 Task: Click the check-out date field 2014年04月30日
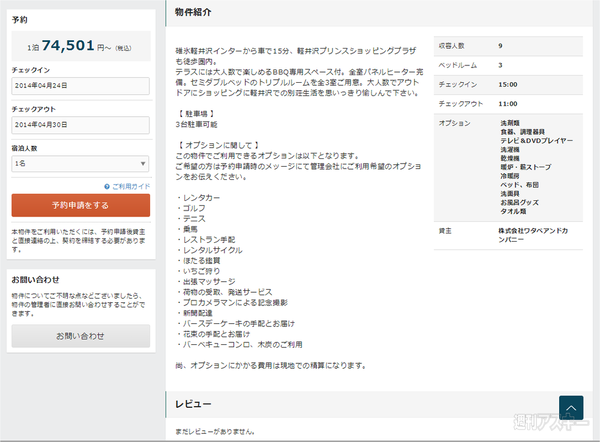(80, 125)
